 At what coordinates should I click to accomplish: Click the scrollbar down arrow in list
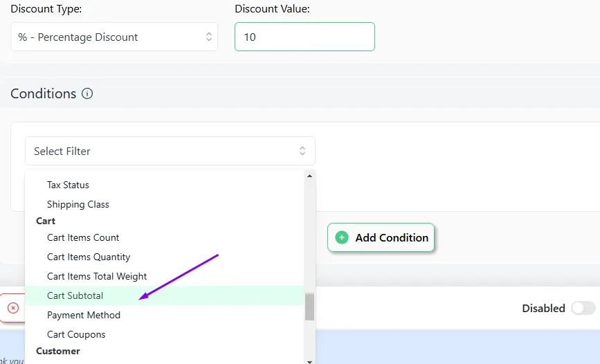click(x=309, y=361)
